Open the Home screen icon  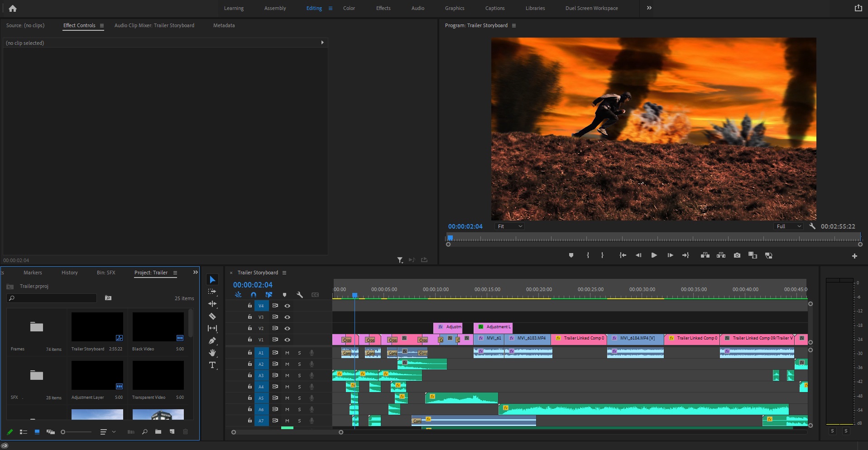(13, 8)
